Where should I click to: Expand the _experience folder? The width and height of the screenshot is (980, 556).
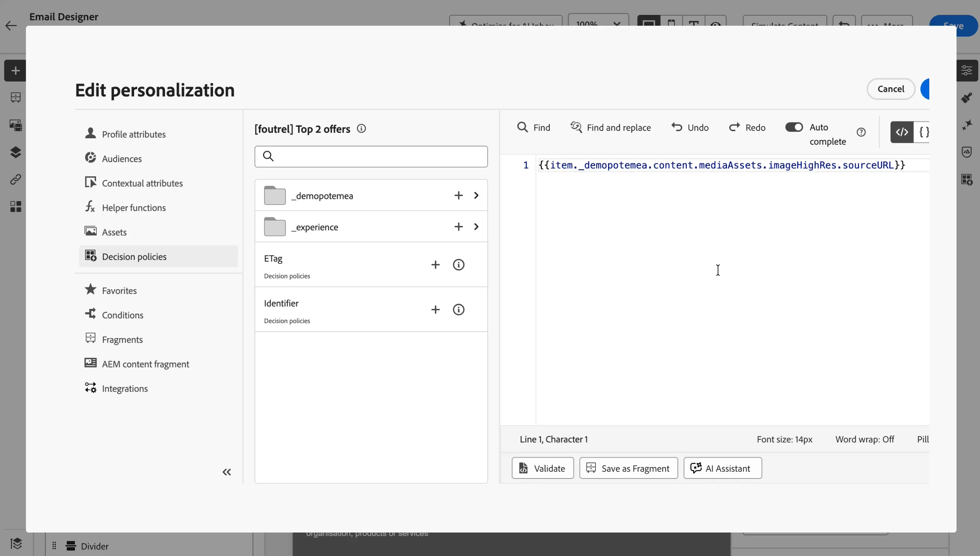[476, 227]
